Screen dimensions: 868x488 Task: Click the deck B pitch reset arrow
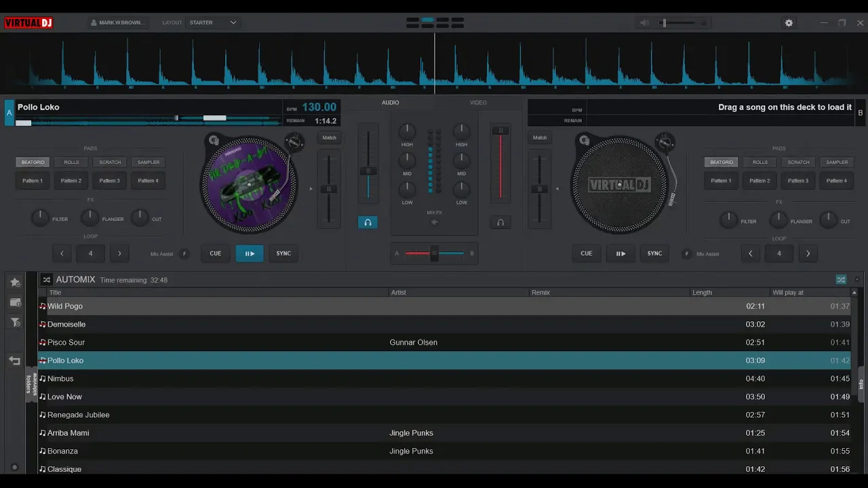[x=557, y=188]
